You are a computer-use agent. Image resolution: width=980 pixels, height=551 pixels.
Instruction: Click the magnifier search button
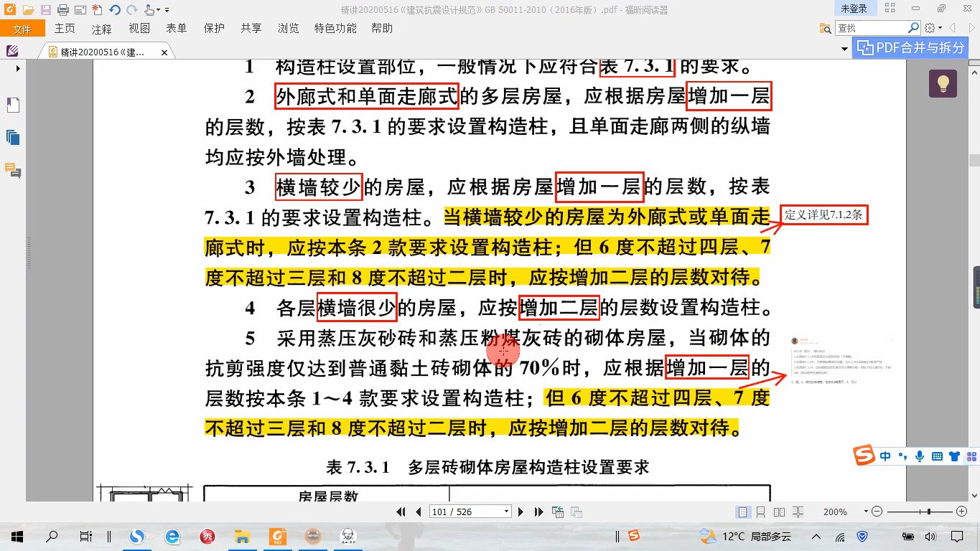point(913,28)
